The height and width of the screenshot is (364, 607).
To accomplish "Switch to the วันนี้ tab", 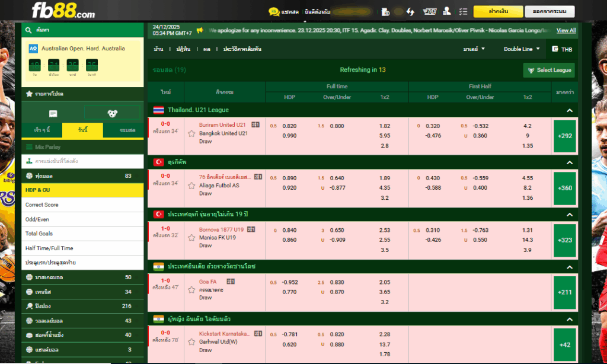I will click(x=83, y=130).
